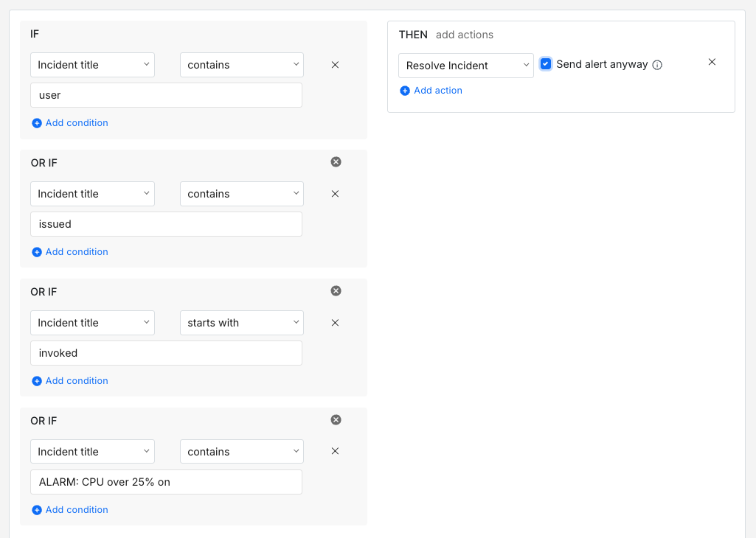Click the plus icon on first Add condition

coord(36,122)
